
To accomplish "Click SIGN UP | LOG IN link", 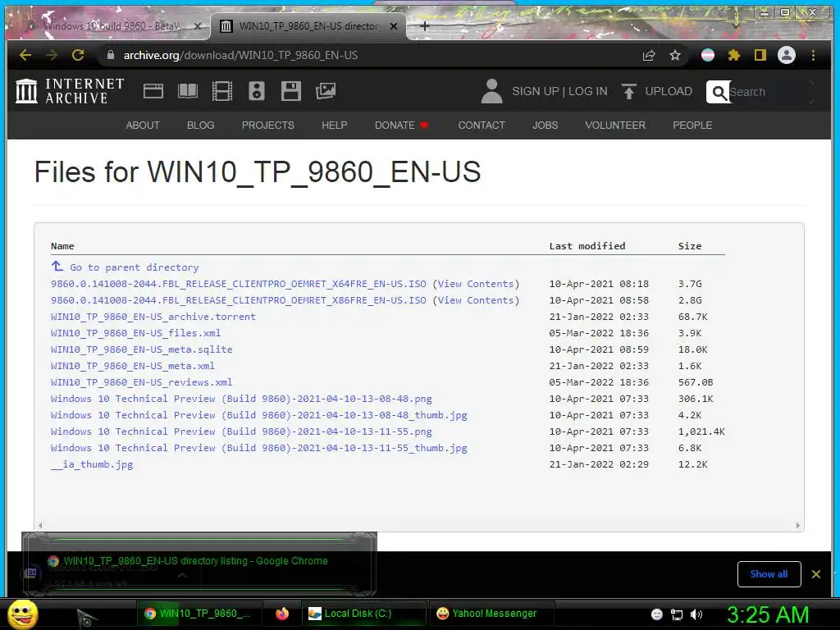I will point(559,91).
